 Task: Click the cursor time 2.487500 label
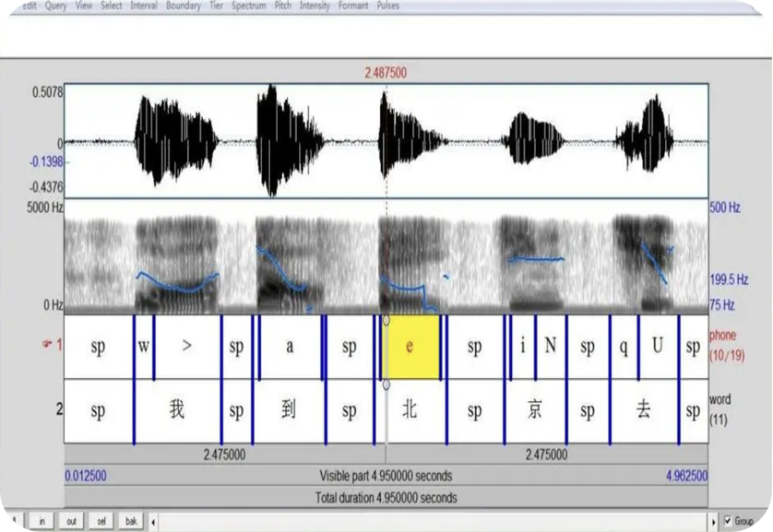[x=386, y=73]
